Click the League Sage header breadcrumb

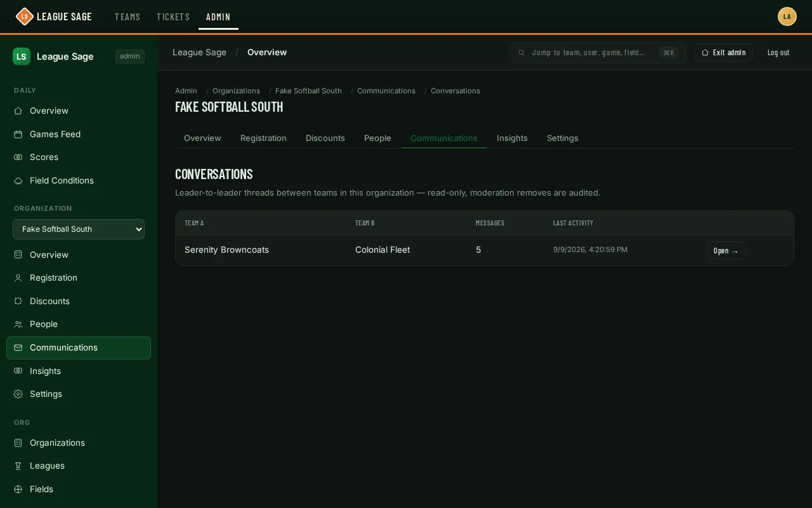point(199,53)
